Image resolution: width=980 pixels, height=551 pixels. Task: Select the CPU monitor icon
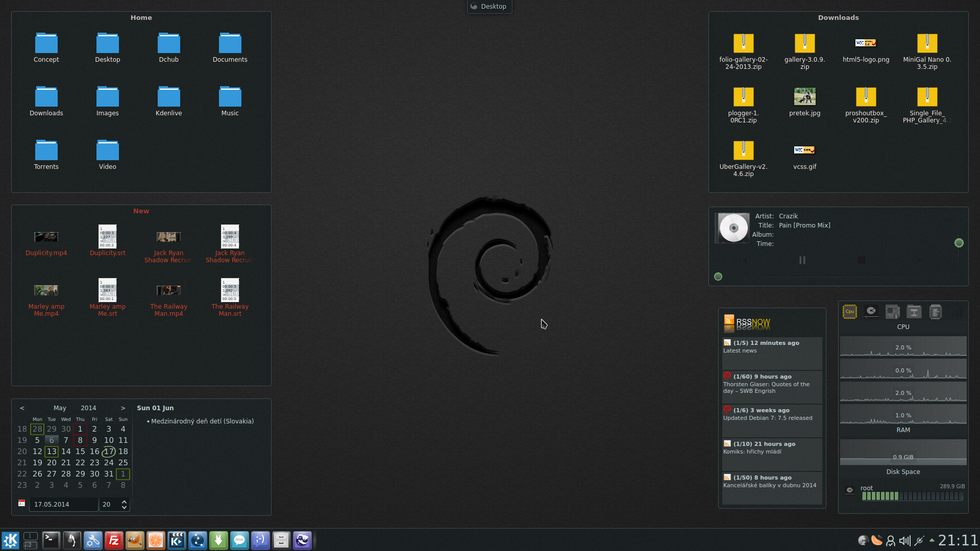coord(849,312)
